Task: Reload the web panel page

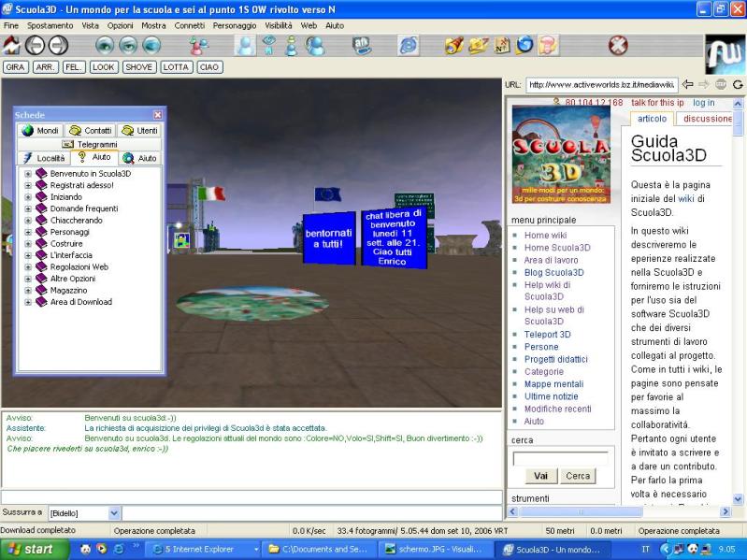Action: click(738, 85)
